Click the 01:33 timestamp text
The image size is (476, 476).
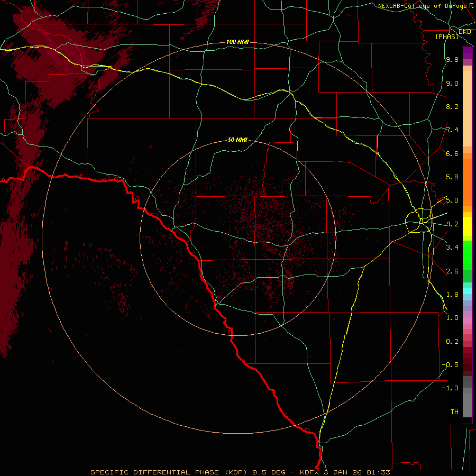click(x=378, y=472)
